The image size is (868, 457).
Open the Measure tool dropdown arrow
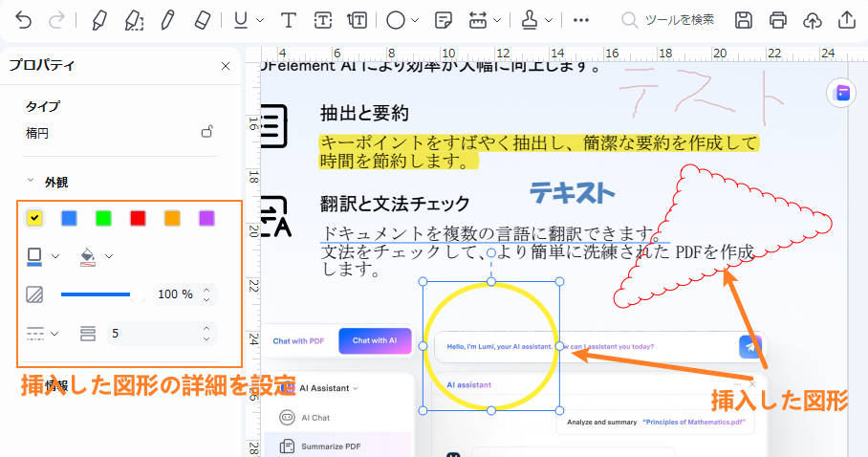pyautogui.click(x=496, y=20)
